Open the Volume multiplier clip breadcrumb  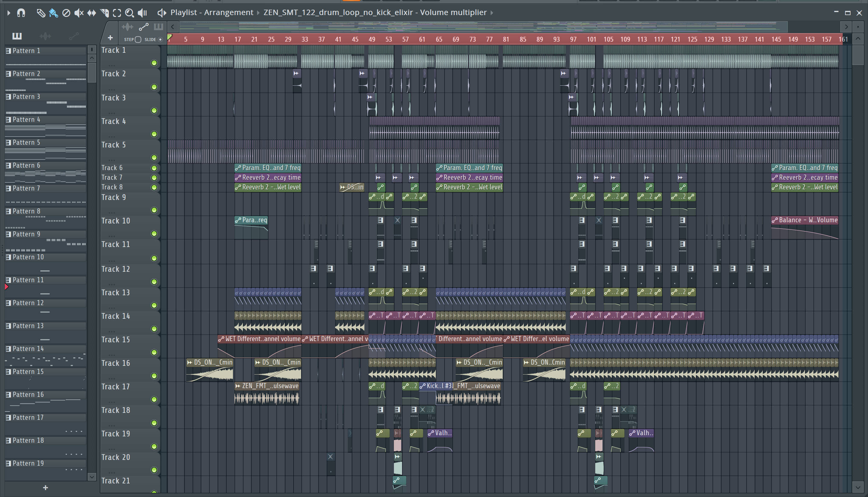(375, 13)
